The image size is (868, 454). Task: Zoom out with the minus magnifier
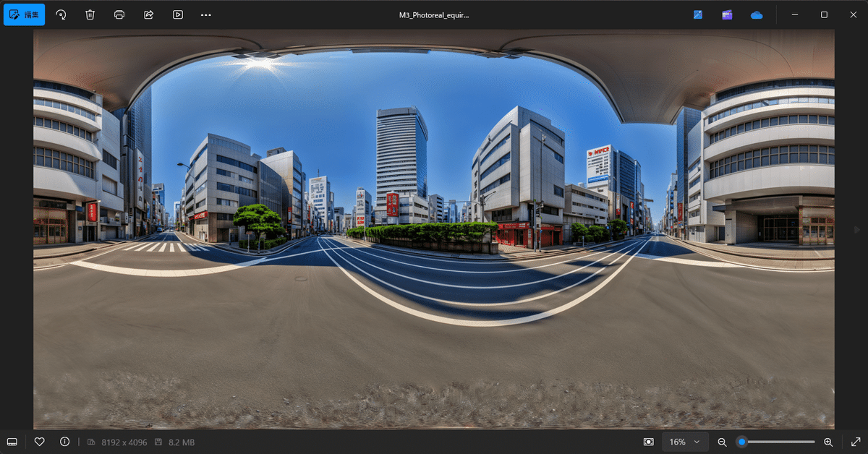(x=722, y=442)
